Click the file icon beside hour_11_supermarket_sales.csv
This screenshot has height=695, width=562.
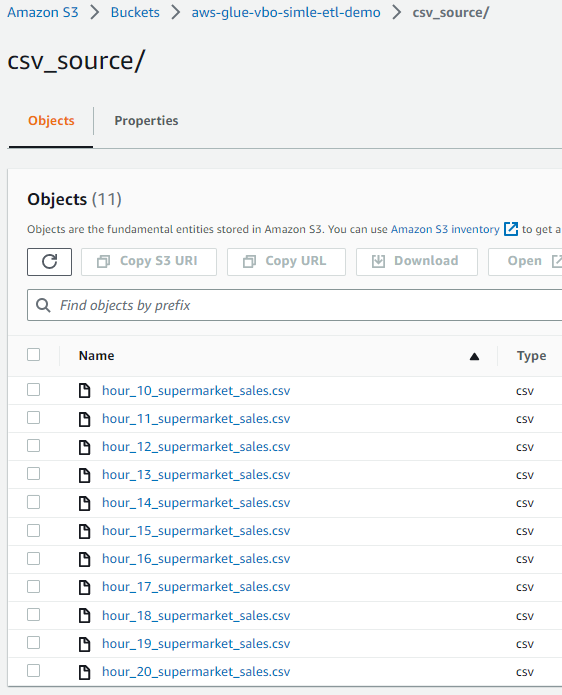coord(84,419)
